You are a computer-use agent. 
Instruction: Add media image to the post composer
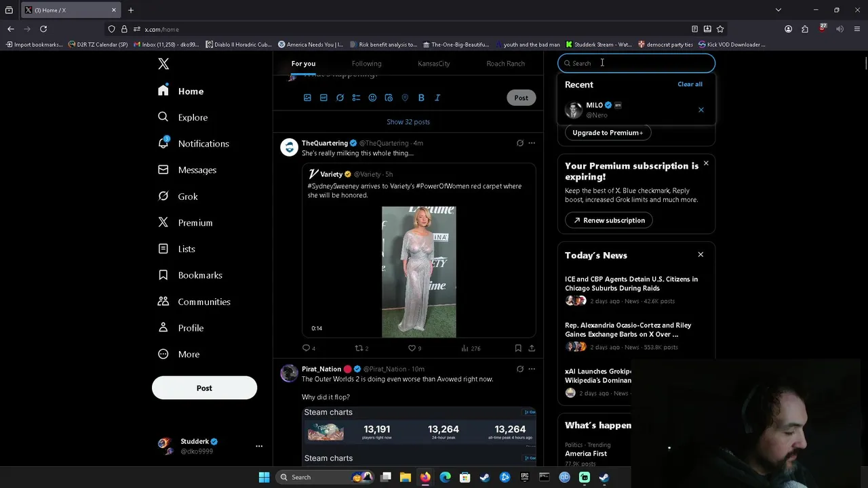307,98
